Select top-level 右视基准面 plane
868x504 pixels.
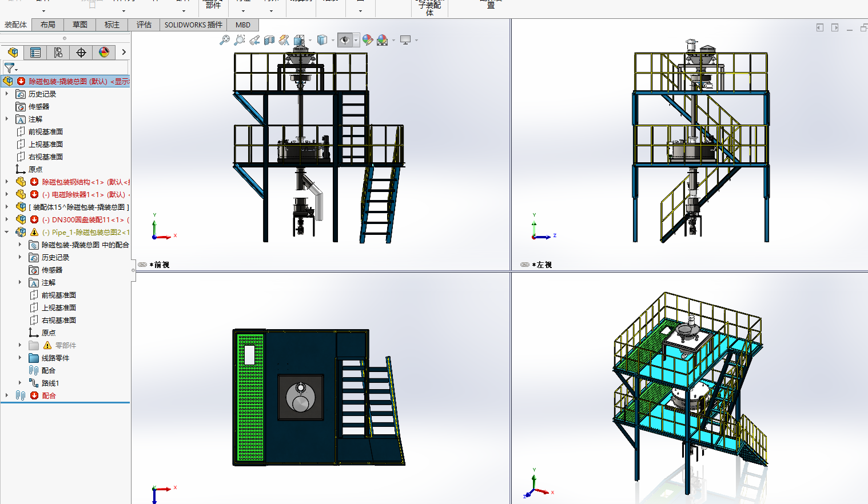[46, 157]
